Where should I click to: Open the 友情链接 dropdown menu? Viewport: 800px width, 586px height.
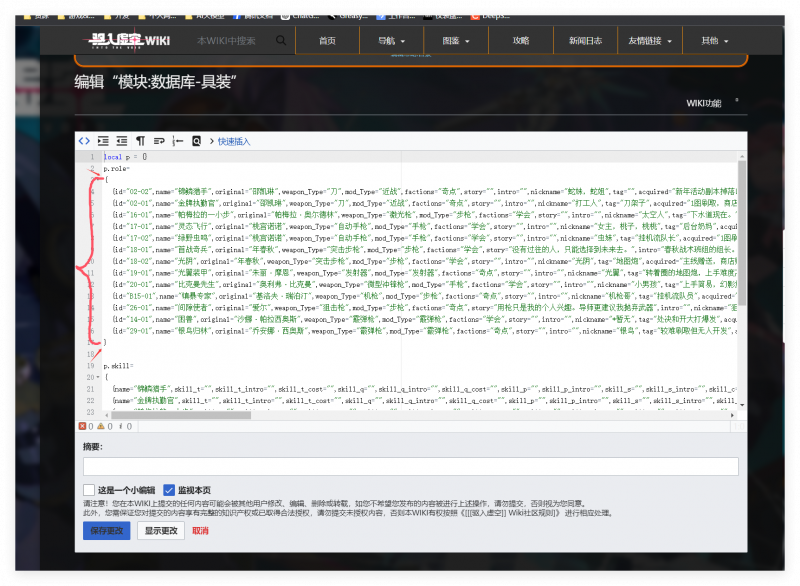649,41
